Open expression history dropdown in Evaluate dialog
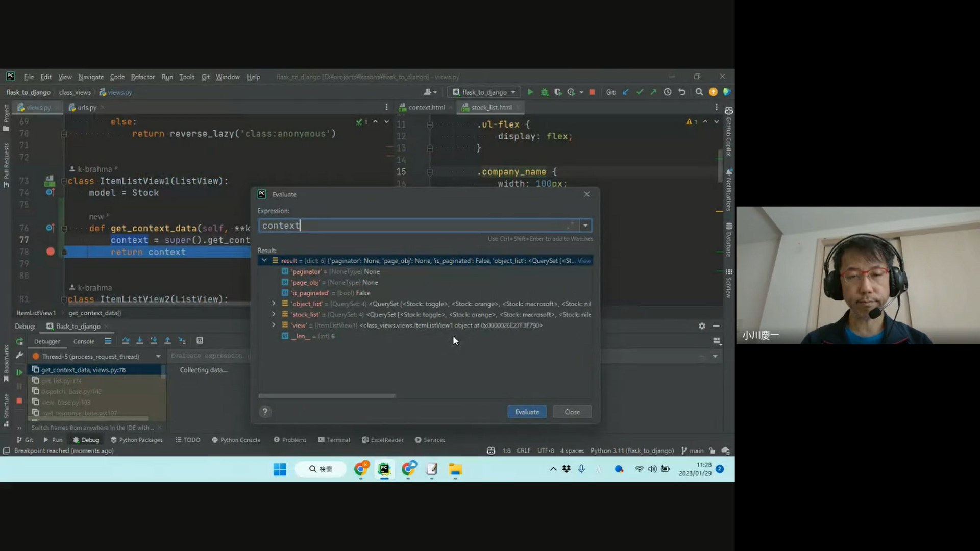 point(585,226)
